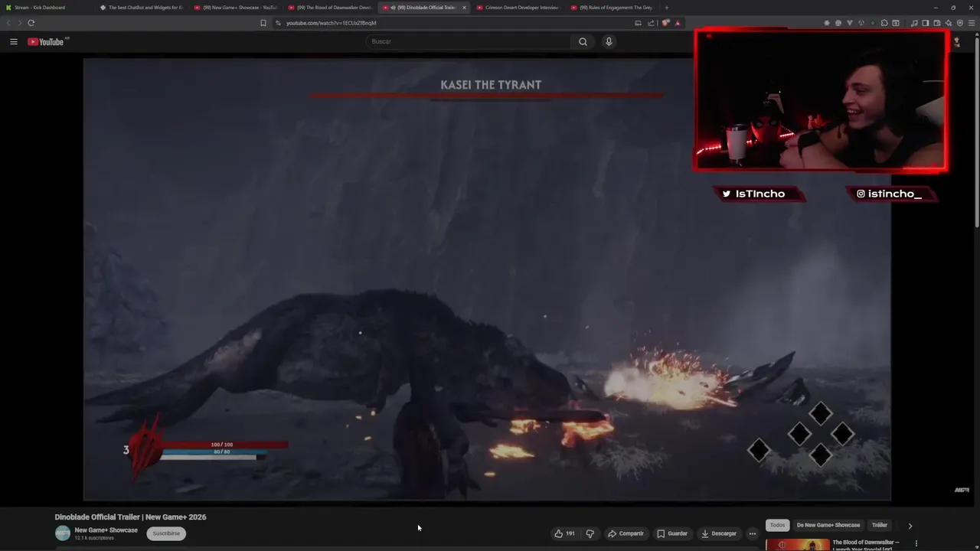
Task: Save video with Guardar button
Action: (672, 533)
